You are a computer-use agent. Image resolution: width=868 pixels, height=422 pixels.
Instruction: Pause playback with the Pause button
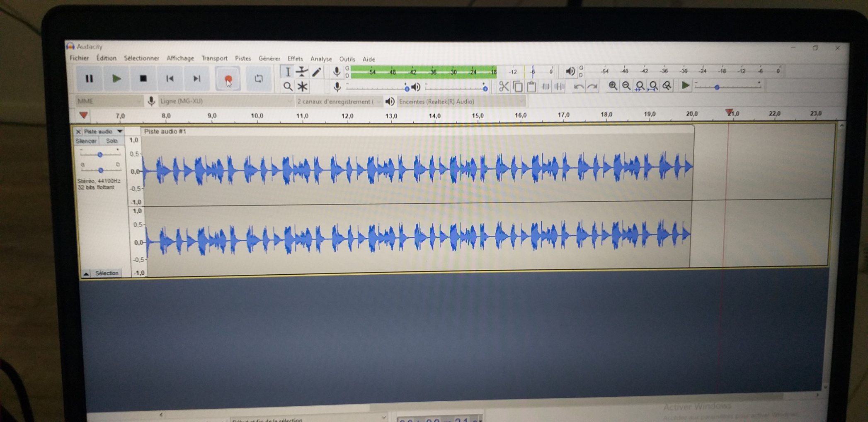(89, 78)
